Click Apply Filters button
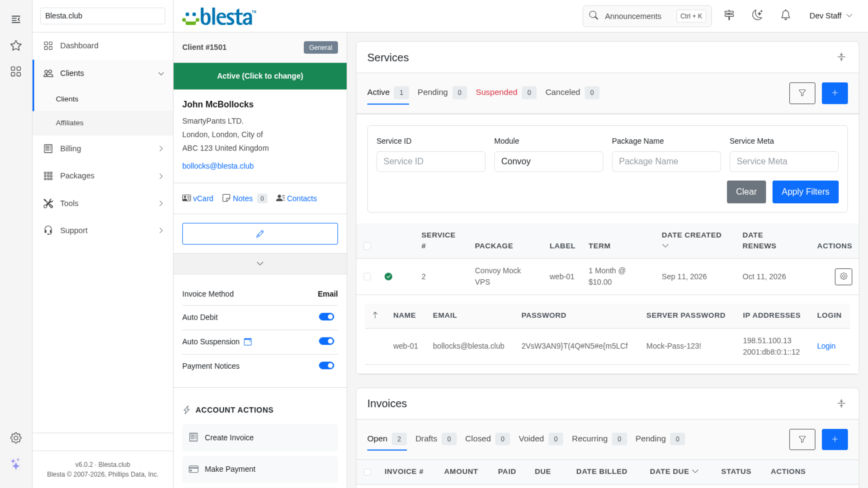Viewport: 868px width, 488px height. coord(805,192)
